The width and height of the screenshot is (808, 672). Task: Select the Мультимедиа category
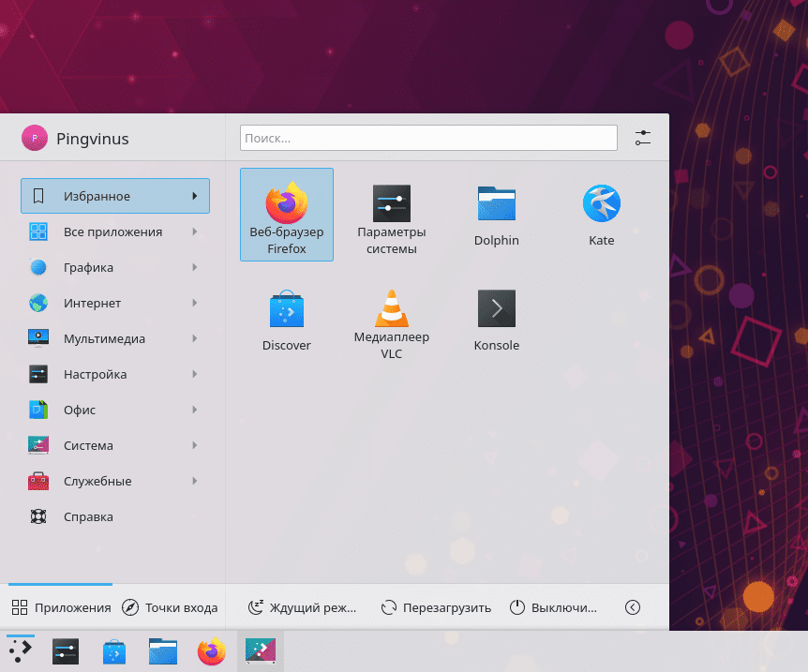pos(114,338)
